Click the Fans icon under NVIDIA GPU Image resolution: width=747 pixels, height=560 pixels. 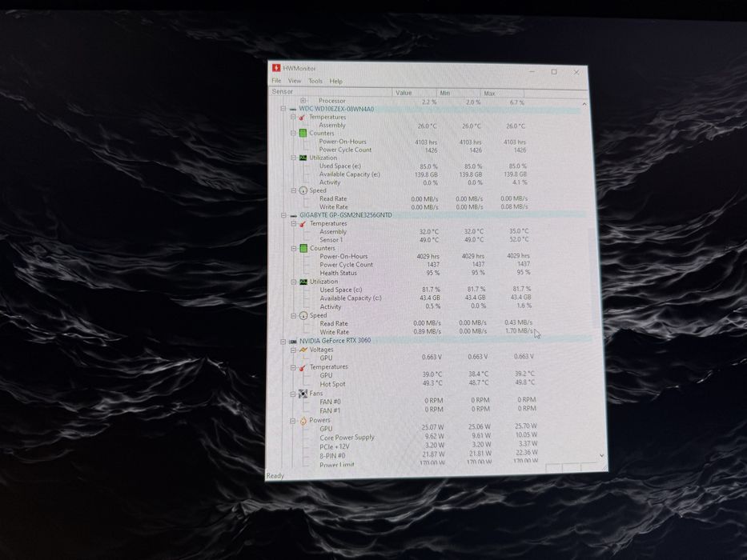pyautogui.click(x=303, y=394)
